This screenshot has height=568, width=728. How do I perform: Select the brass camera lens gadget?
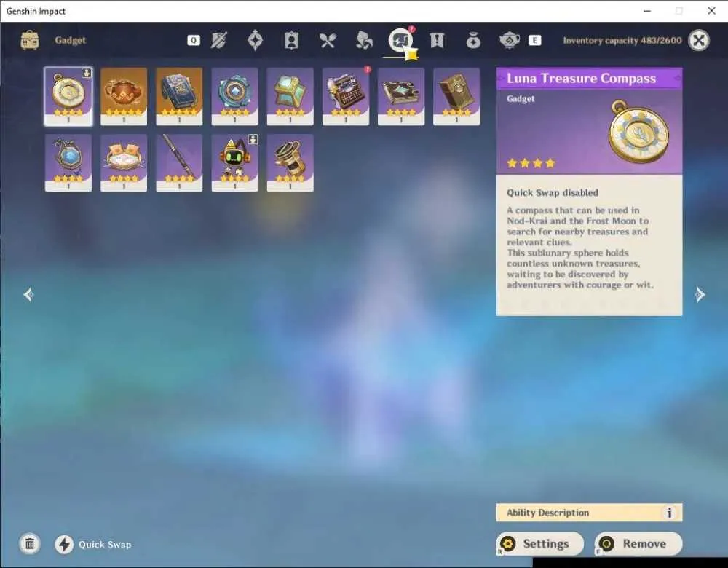(290, 163)
